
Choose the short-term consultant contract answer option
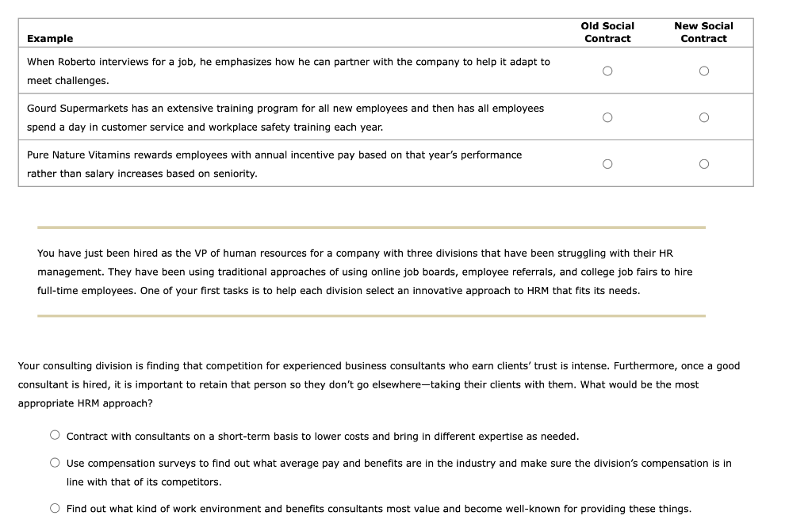[x=55, y=433]
